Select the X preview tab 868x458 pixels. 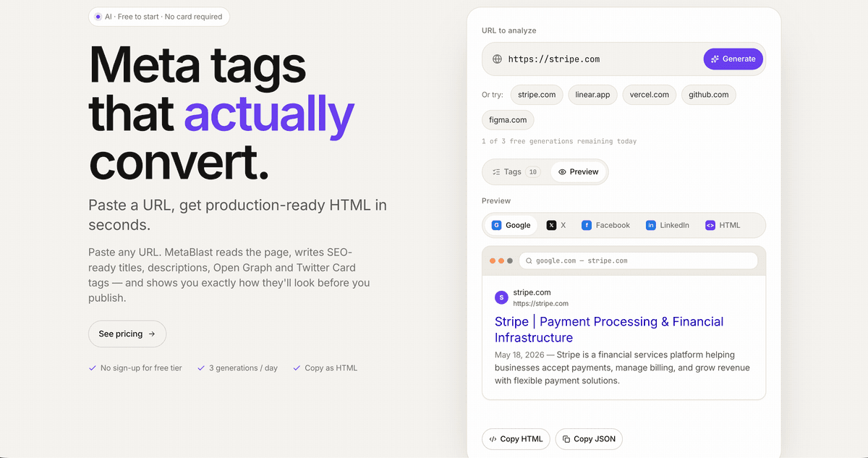click(556, 225)
